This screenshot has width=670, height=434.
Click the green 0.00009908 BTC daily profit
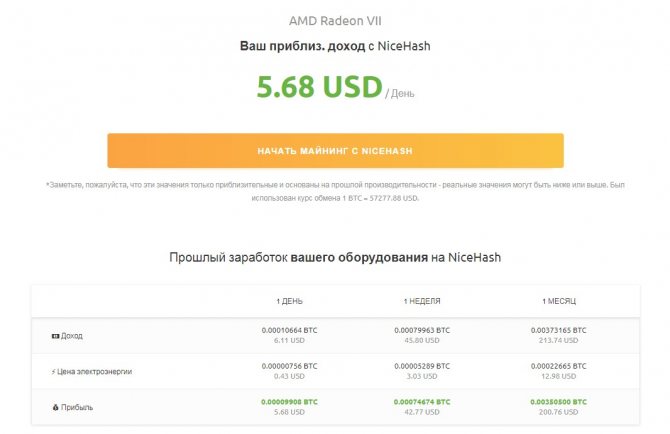(x=289, y=402)
